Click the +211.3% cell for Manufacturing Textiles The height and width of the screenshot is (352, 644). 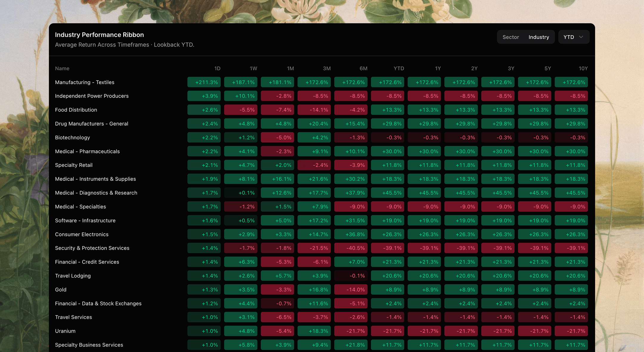tap(204, 82)
